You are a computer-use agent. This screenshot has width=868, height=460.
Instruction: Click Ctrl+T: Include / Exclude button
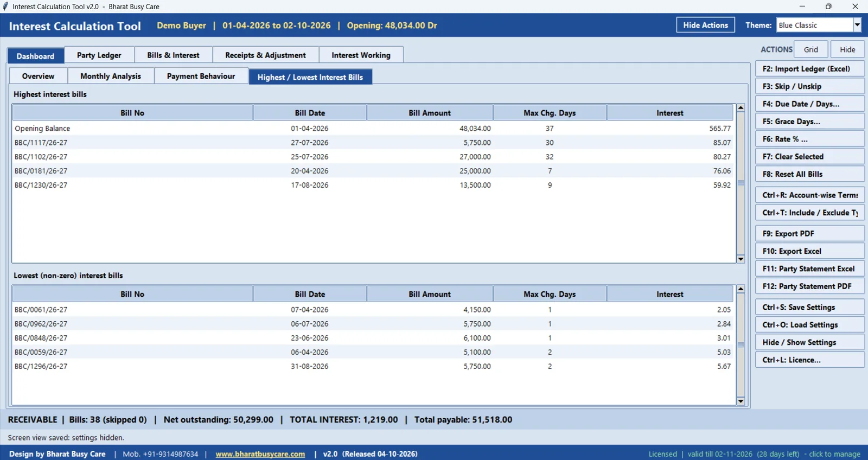pos(810,213)
